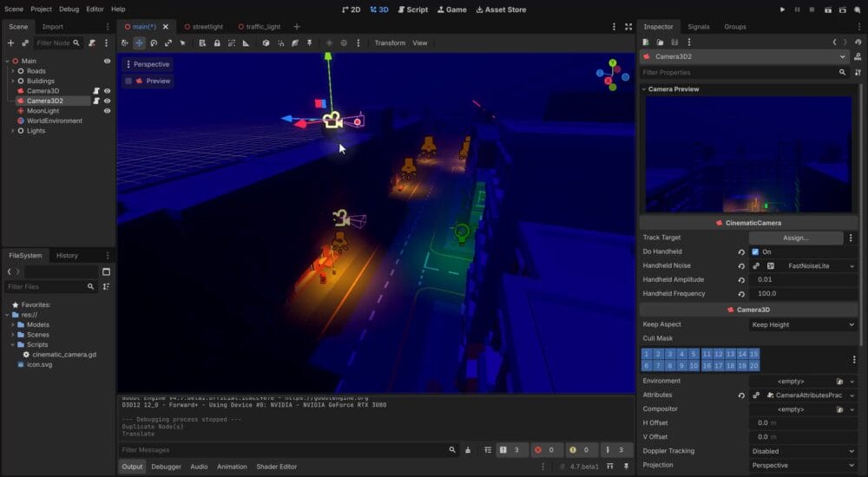Expand the Roads node
The height and width of the screenshot is (477, 868).
tap(13, 71)
